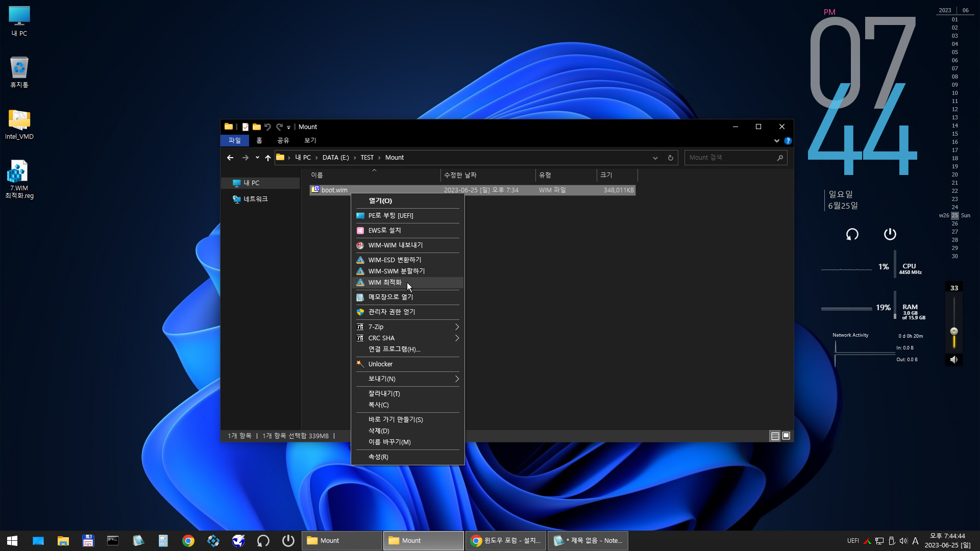980x551 pixels.
Task: Click TEST in the address path
Action: coord(367,158)
